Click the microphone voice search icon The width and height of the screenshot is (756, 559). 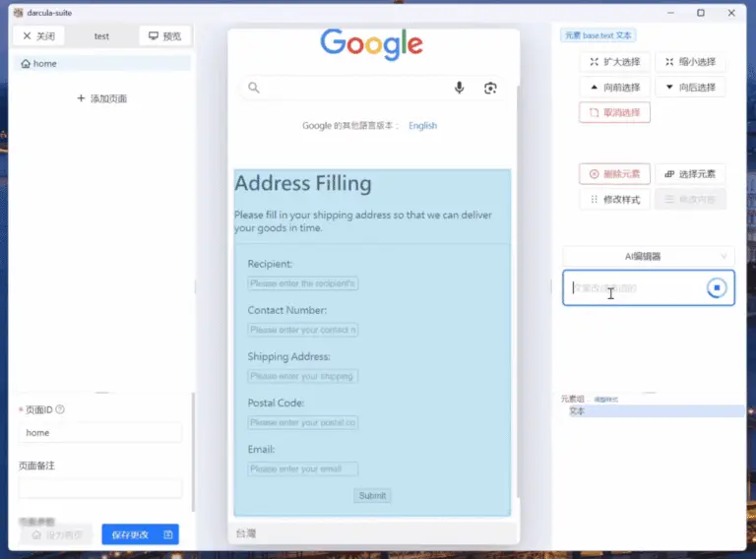pos(459,88)
